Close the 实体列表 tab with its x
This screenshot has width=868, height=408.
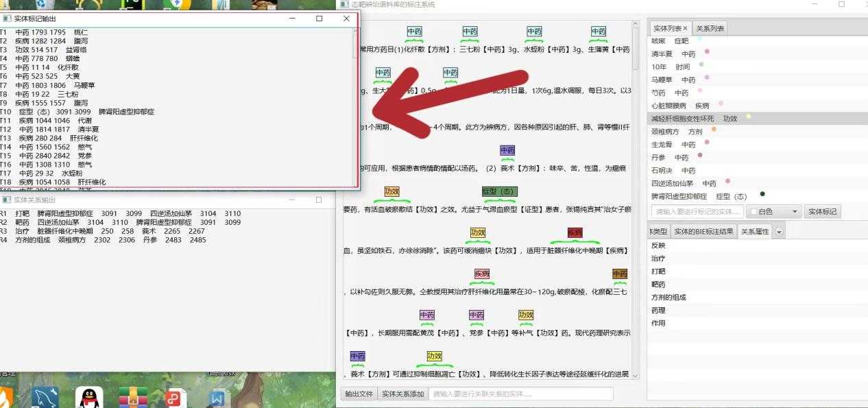click(x=685, y=28)
